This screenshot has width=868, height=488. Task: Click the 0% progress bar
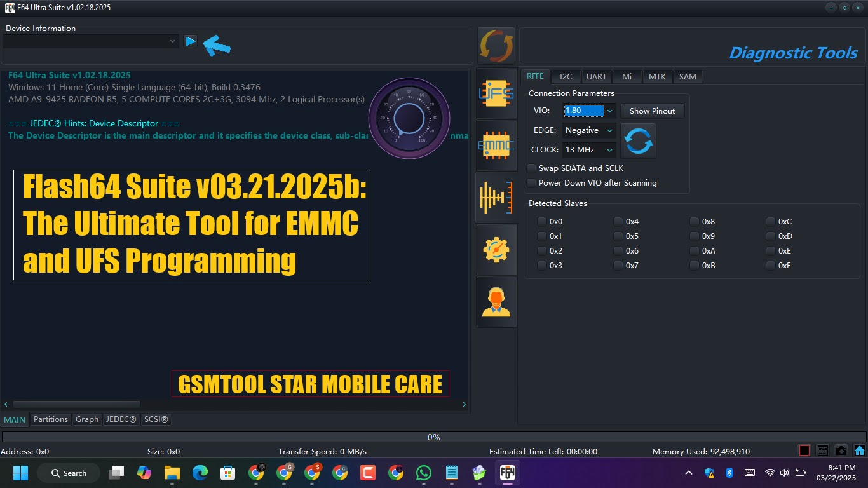434,437
